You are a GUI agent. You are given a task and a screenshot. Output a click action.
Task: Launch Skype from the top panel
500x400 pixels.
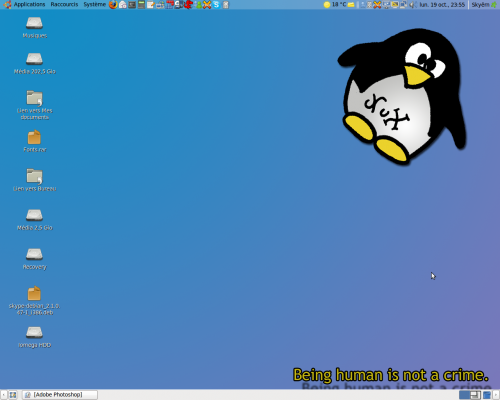click(x=216, y=4)
